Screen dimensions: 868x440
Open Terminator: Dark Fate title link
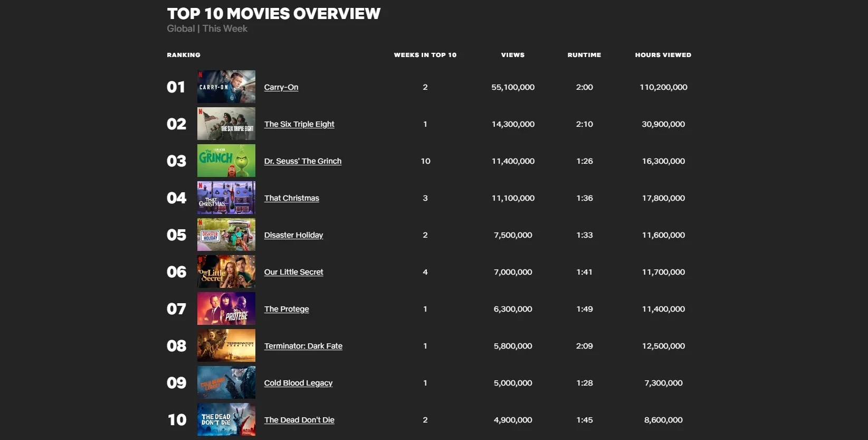click(x=303, y=346)
